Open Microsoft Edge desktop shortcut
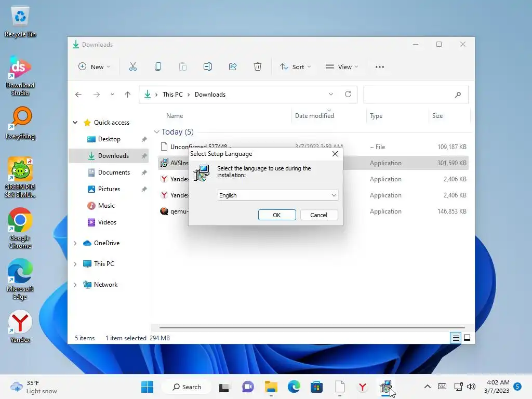 pyautogui.click(x=20, y=279)
